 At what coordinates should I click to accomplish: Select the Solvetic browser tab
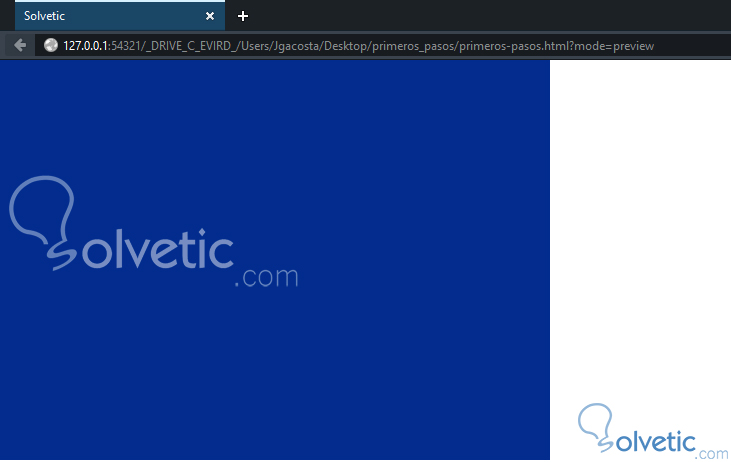[120, 16]
